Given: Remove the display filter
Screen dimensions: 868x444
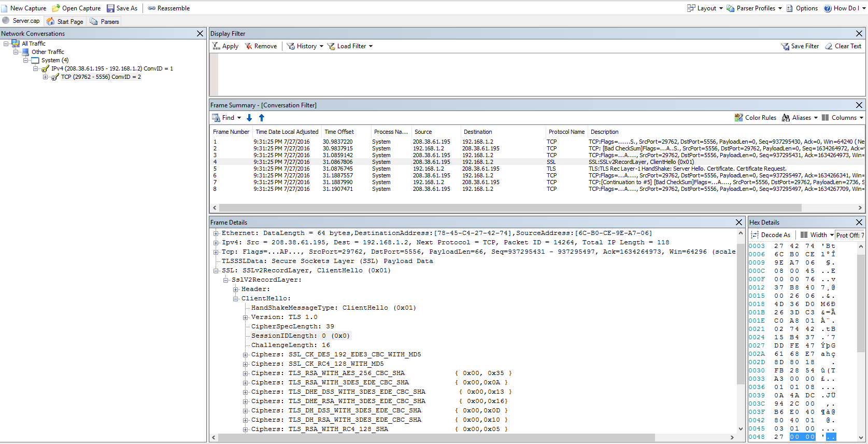Looking at the screenshot, I should pos(261,46).
